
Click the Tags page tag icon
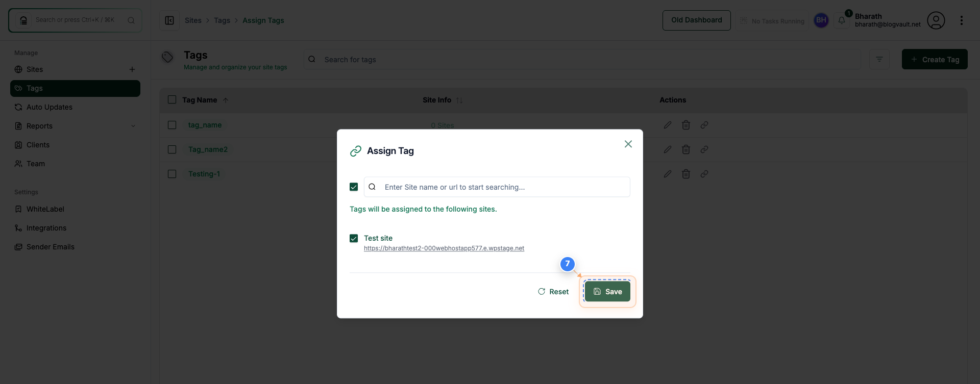(x=167, y=57)
